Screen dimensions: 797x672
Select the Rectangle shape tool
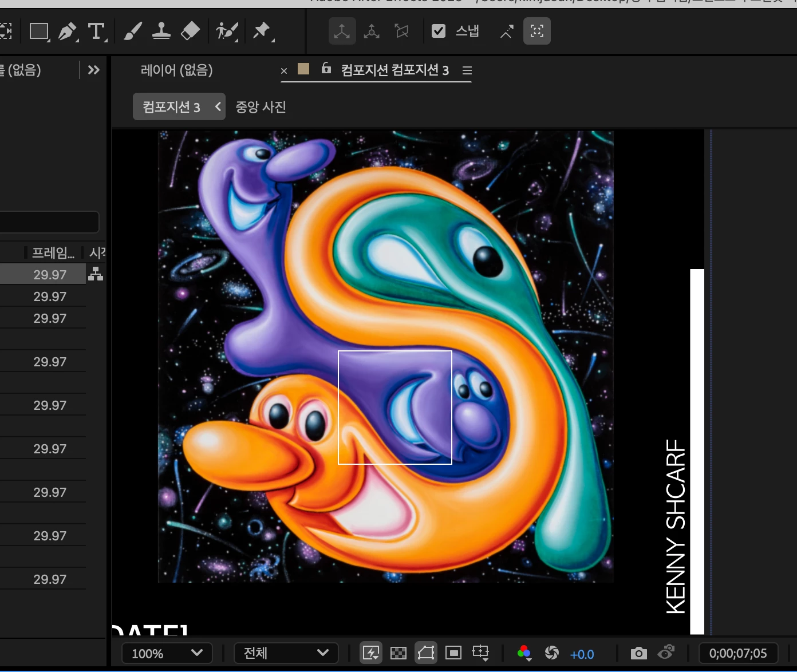(x=39, y=31)
